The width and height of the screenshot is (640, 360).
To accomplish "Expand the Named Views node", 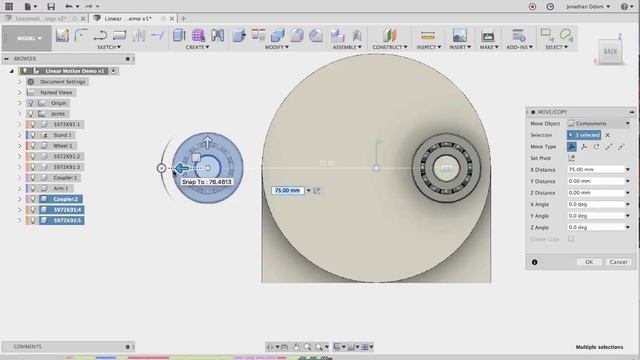I will tap(19, 92).
